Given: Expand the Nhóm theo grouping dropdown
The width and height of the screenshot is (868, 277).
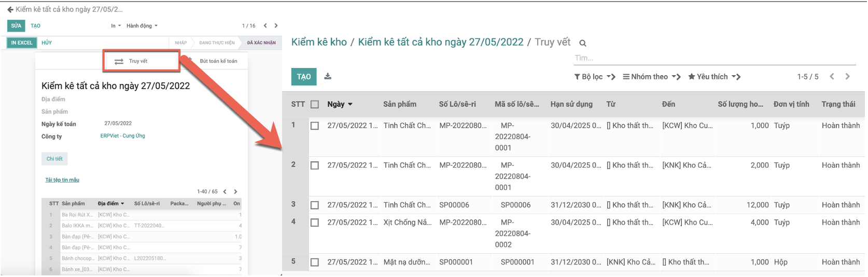Looking at the screenshot, I should [x=652, y=77].
